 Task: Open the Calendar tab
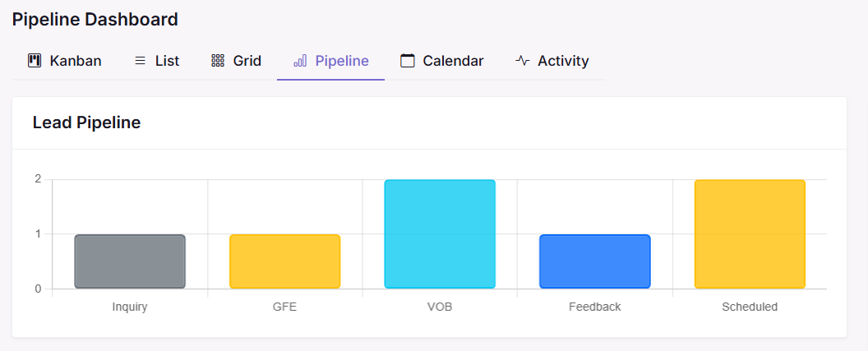point(453,61)
